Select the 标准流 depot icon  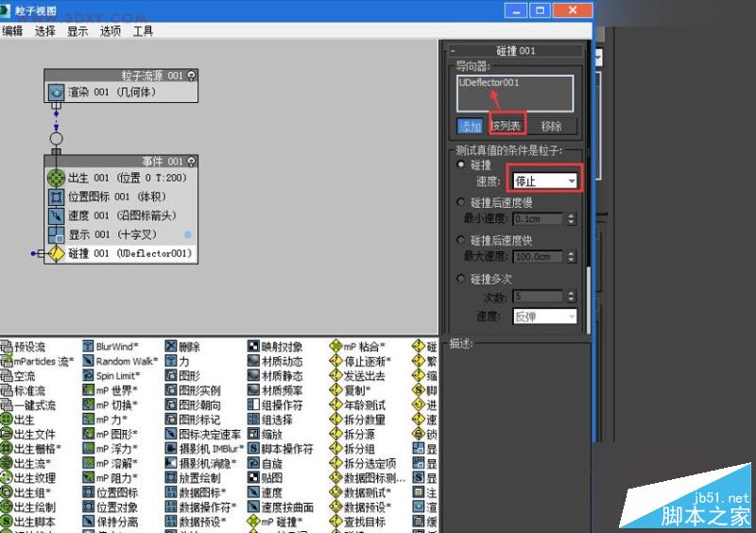pos(7,390)
